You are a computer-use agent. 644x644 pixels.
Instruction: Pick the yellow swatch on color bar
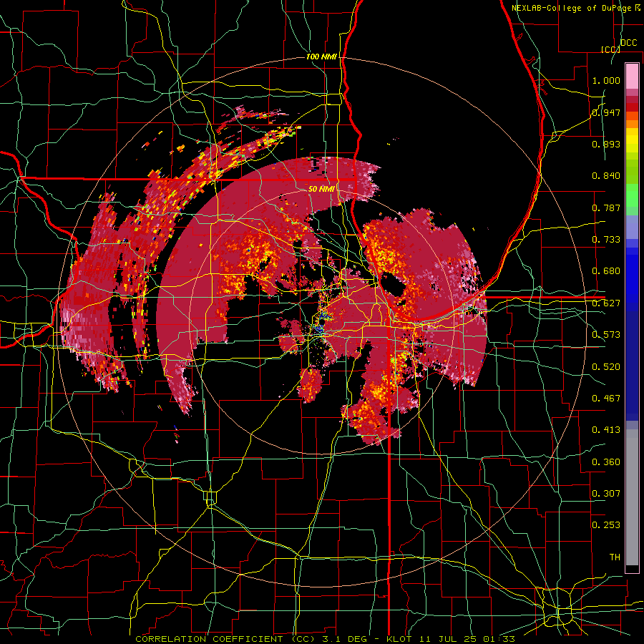pyautogui.click(x=632, y=140)
